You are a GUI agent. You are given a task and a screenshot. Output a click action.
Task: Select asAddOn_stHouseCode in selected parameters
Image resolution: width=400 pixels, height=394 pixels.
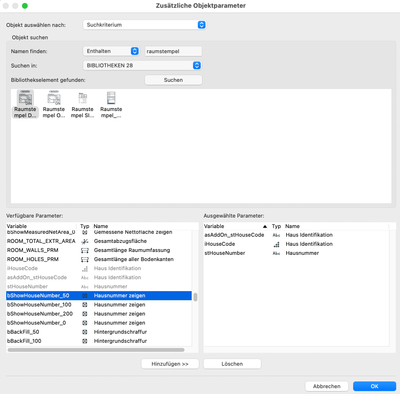[296, 235]
